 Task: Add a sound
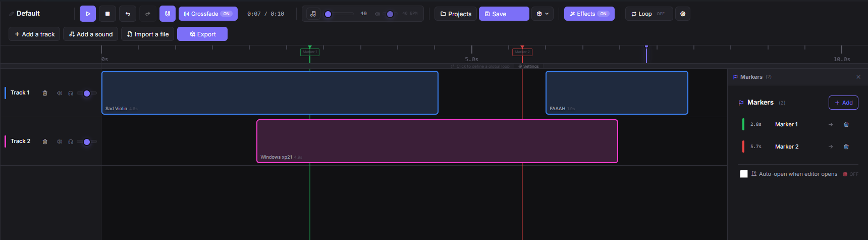(x=91, y=34)
